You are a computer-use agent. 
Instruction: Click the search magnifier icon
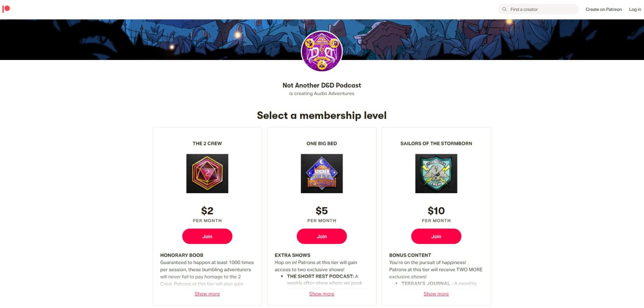click(x=504, y=9)
